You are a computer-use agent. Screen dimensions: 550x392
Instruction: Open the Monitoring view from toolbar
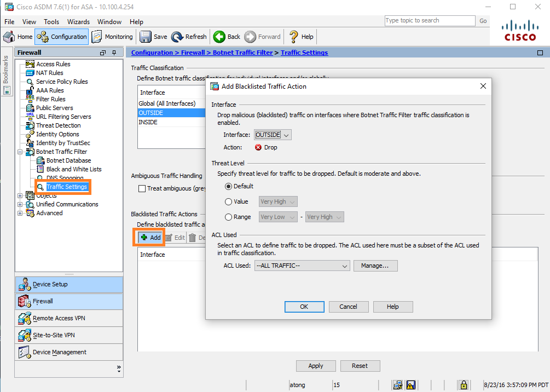(112, 37)
